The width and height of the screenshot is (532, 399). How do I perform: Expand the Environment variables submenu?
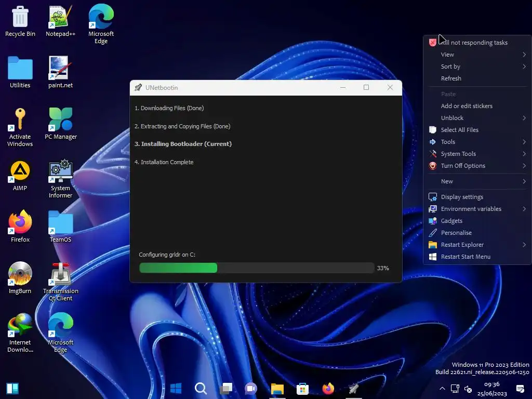478,209
